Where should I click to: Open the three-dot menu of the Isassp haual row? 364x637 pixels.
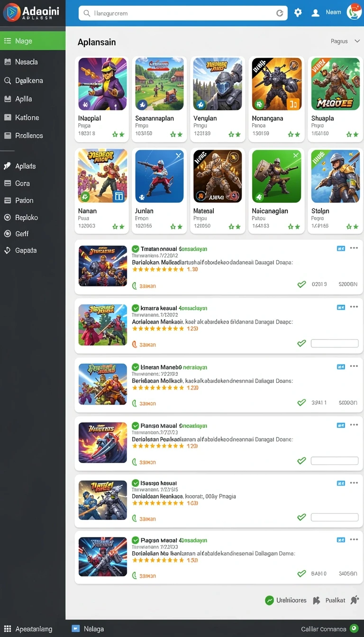(x=354, y=483)
